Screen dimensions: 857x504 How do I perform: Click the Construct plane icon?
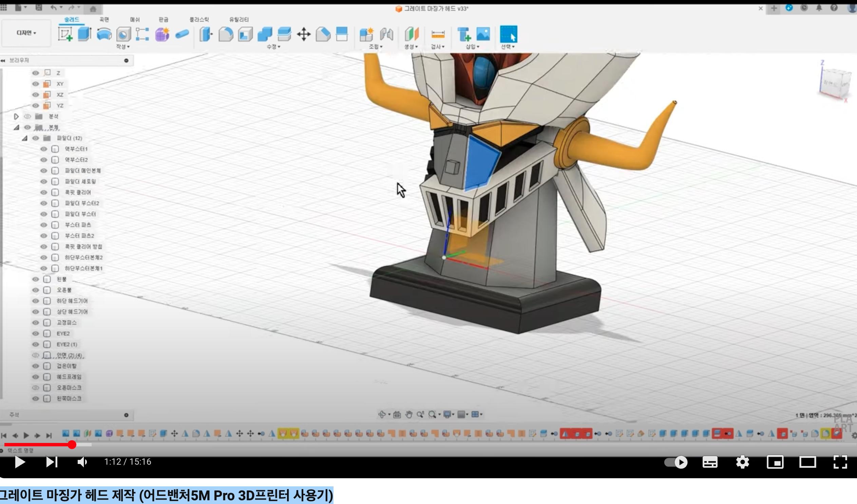(x=412, y=34)
